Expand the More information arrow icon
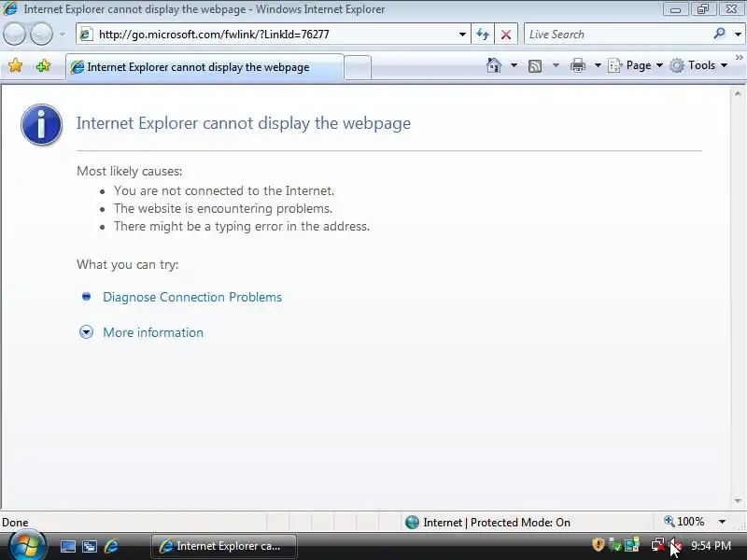The image size is (747, 560). (x=86, y=332)
